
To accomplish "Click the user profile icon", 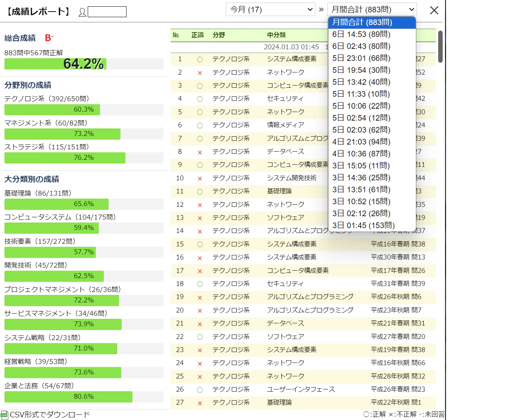I will [82, 12].
